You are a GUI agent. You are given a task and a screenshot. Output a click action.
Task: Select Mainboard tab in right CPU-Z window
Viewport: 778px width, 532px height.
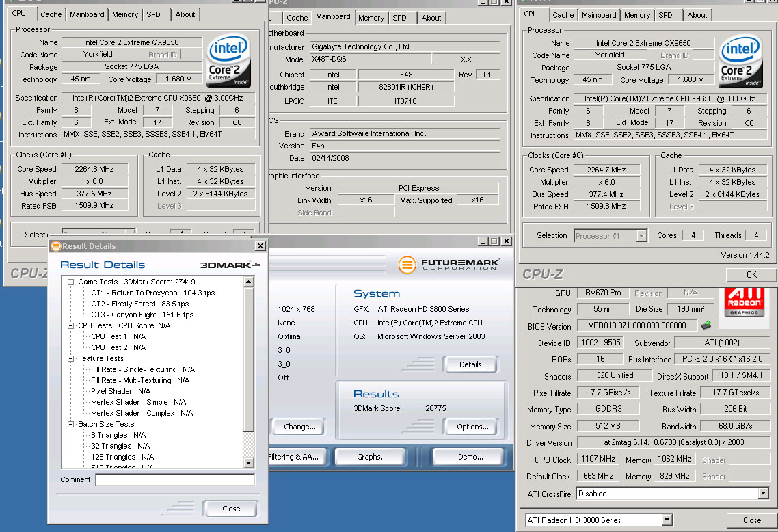[x=599, y=15]
